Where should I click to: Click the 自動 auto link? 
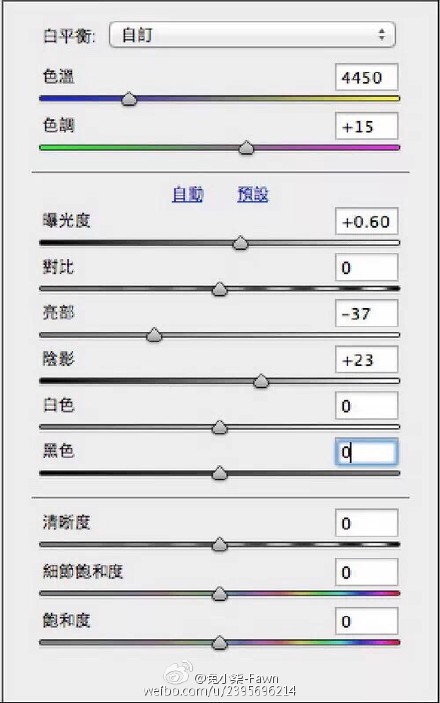coord(188,194)
